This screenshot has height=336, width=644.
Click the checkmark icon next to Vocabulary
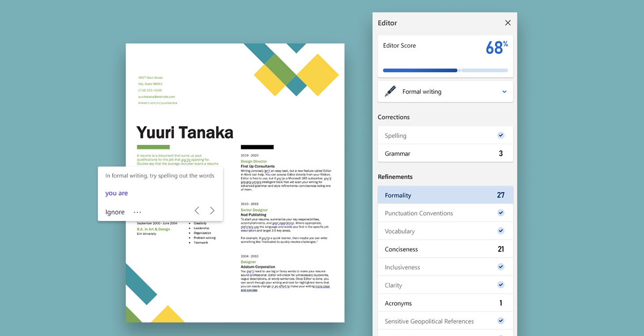pos(501,231)
